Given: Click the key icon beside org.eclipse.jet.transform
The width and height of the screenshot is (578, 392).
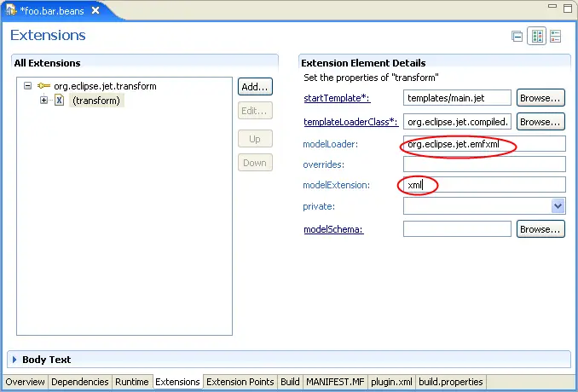Looking at the screenshot, I should point(43,86).
